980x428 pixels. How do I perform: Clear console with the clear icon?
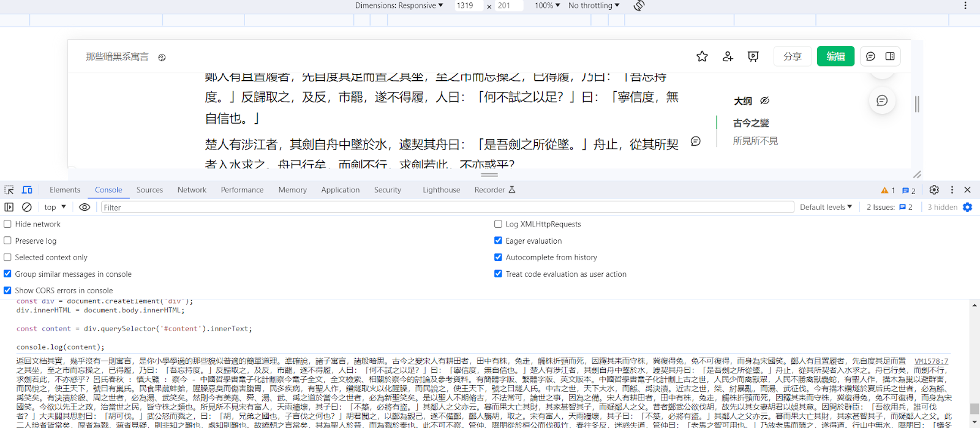[27, 207]
